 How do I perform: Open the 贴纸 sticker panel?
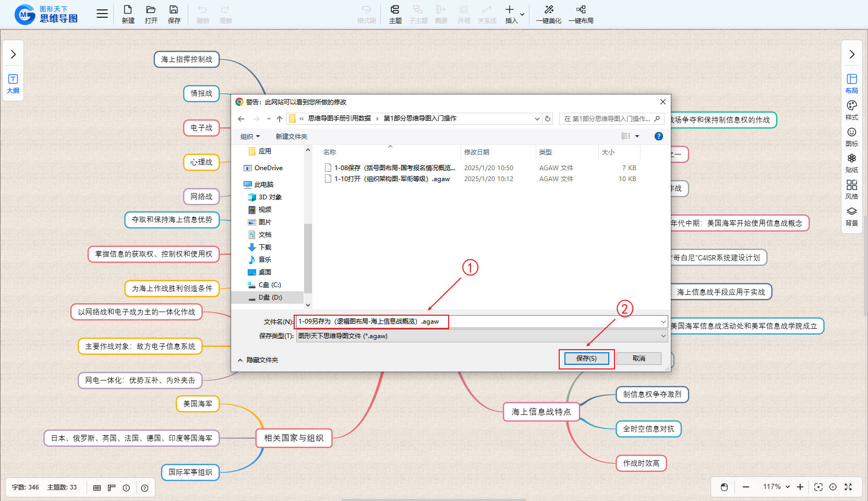point(851,163)
